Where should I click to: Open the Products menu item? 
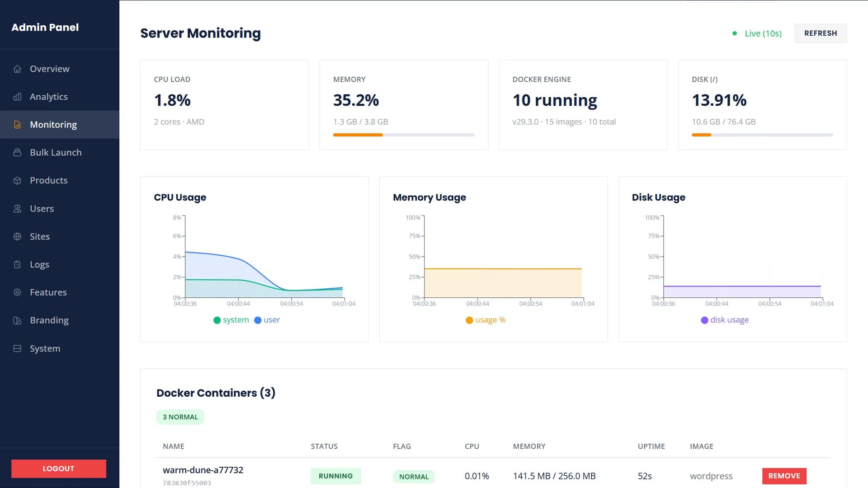point(60,180)
